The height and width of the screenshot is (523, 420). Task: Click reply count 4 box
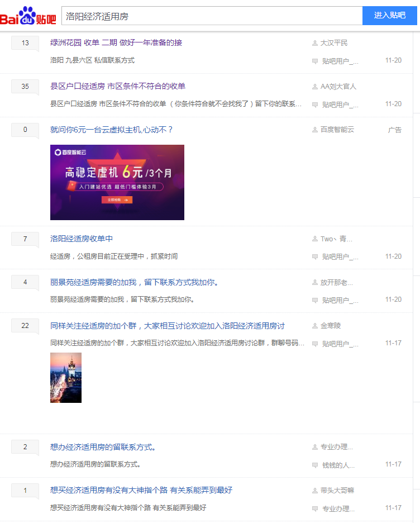pyautogui.click(x=25, y=282)
